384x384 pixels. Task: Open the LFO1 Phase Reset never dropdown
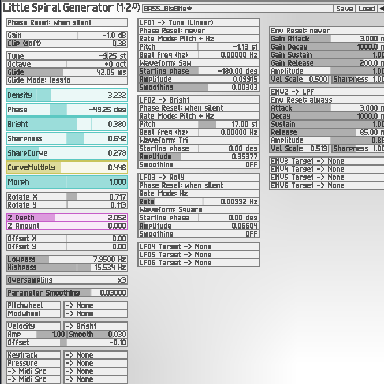click(x=199, y=31)
